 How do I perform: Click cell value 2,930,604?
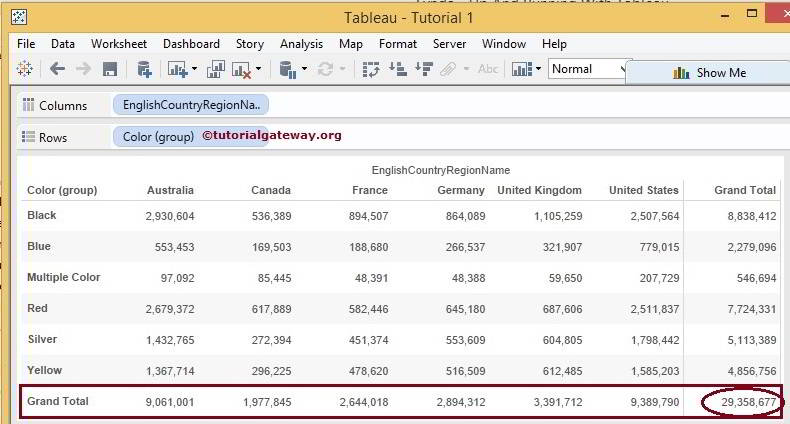[170, 217]
